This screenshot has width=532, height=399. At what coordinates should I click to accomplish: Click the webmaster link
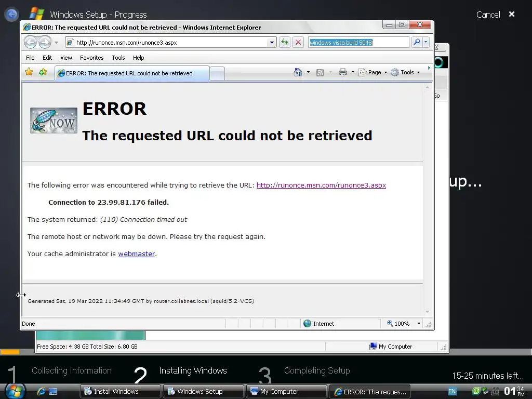tap(137, 254)
